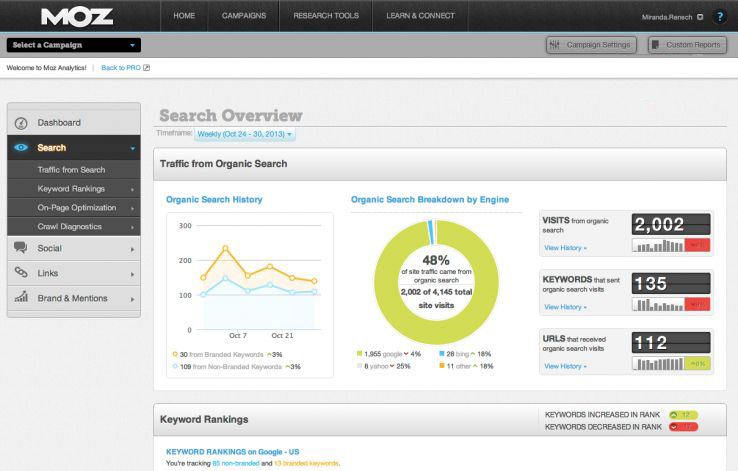Open View History under Visits
Image resolution: width=738 pixels, height=471 pixels.
point(565,248)
